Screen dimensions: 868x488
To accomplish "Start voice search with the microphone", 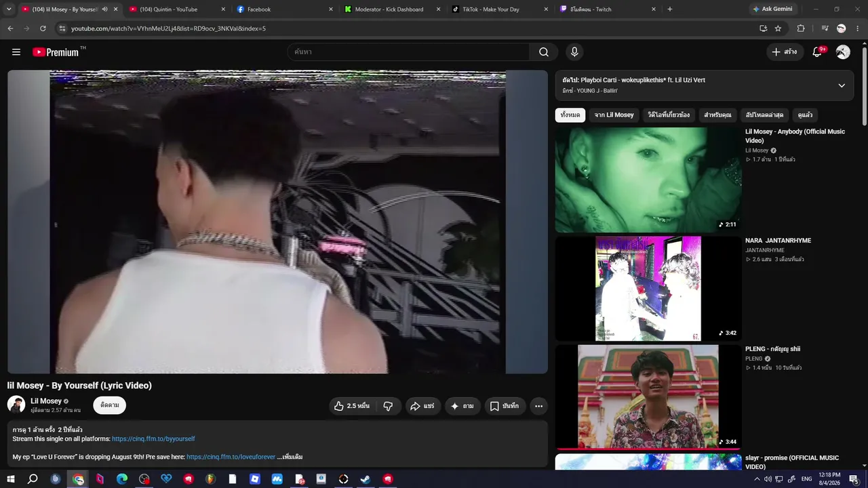I will [574, 52].
